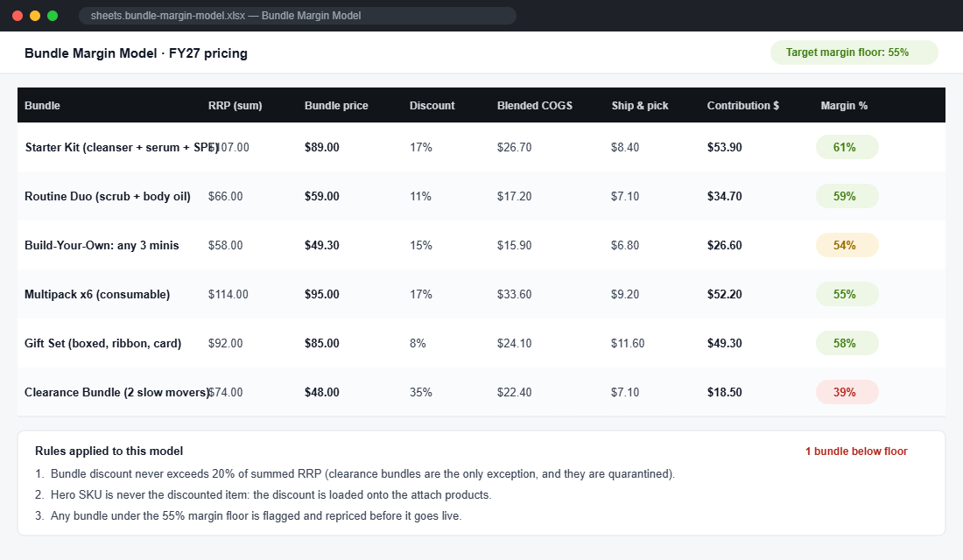The width and height of the screenshot is (963, 560).
Task: Click the Bundle Margin Model FY27 pricing title
Action: pos(136,53)
